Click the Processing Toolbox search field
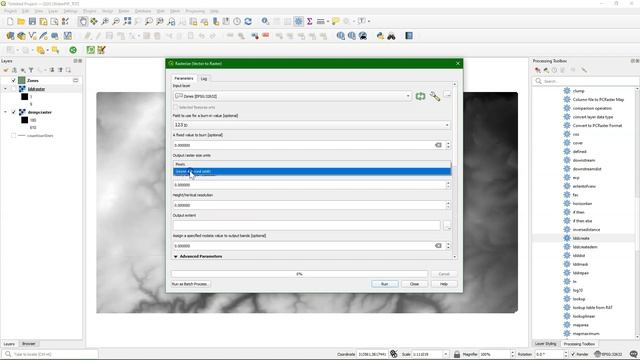The width and height of the screenshot is (640, 360). tap(586, 81)
